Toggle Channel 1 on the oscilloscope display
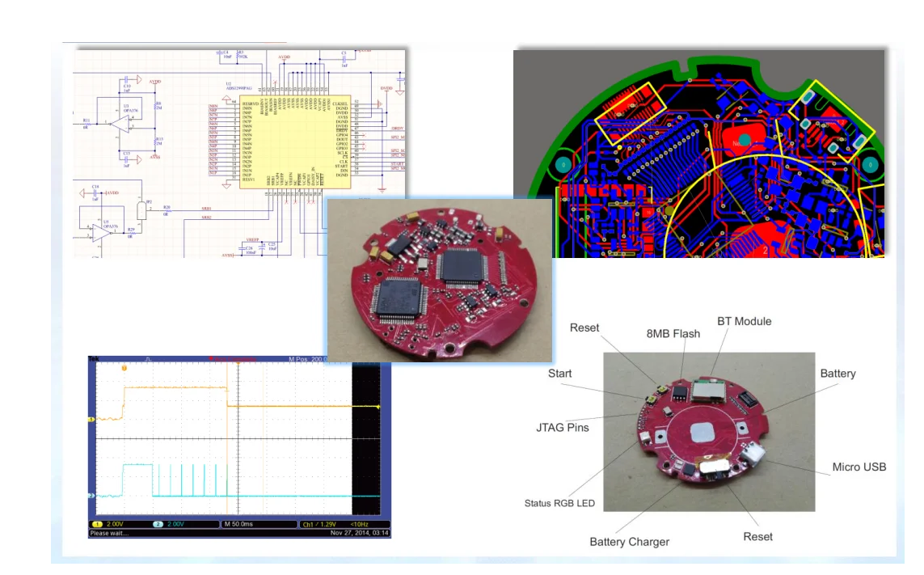Screen dimensions: 924x575 pyautogui.click(x=100, y=523)
